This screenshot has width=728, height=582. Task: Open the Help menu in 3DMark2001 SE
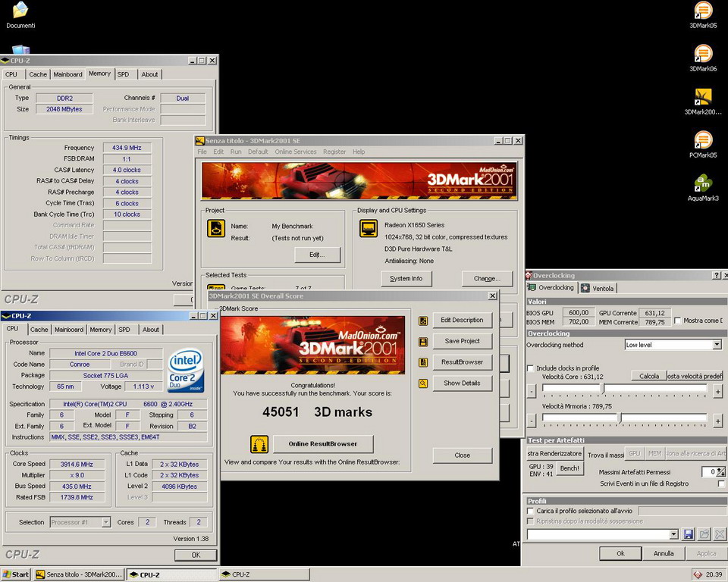click(359, 152)
